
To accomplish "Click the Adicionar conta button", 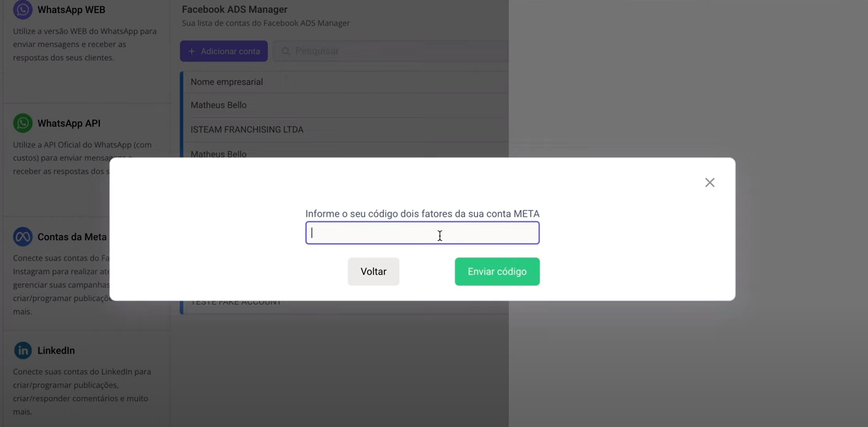I will click(x=224, y=51).
